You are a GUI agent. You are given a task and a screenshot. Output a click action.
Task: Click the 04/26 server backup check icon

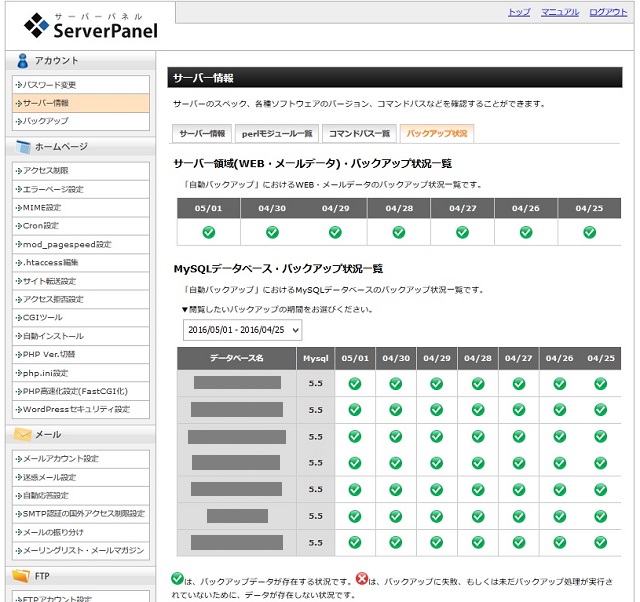click(526, 232)
